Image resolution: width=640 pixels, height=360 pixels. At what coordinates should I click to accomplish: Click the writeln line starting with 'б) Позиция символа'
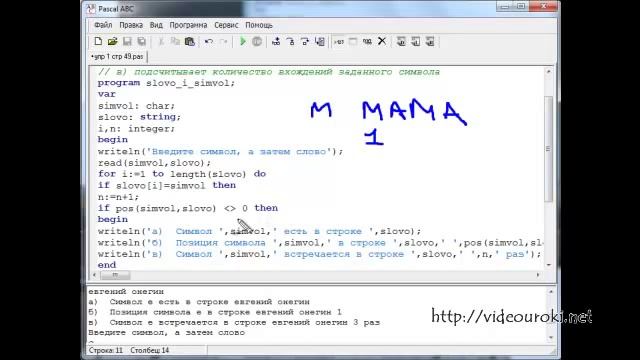320,242
